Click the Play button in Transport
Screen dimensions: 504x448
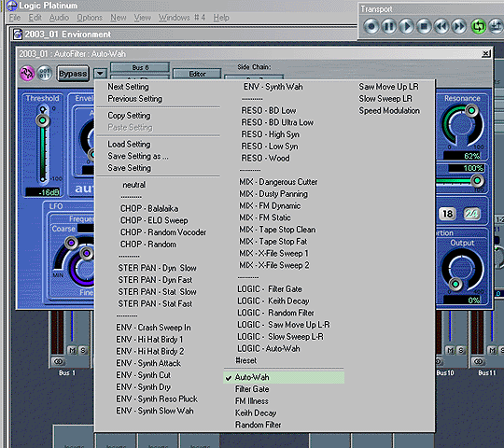(407, 26)
